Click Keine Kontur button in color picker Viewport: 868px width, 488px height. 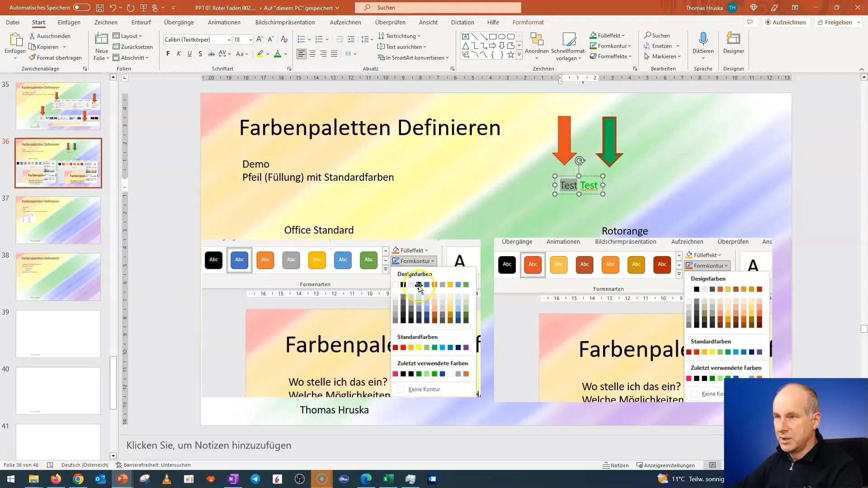[425, 389]
